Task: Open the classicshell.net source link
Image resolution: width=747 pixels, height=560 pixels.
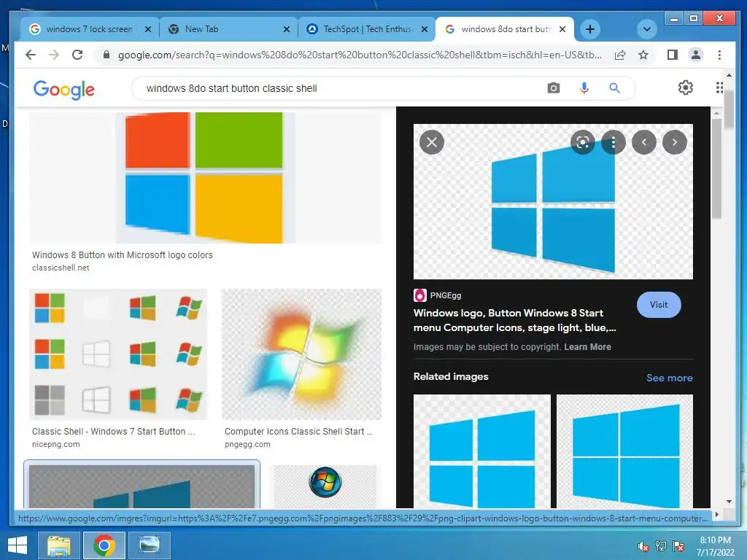Action: point(61,268)
